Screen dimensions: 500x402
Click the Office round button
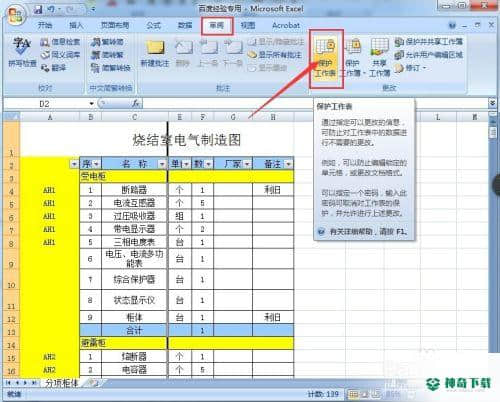point(15,15)
